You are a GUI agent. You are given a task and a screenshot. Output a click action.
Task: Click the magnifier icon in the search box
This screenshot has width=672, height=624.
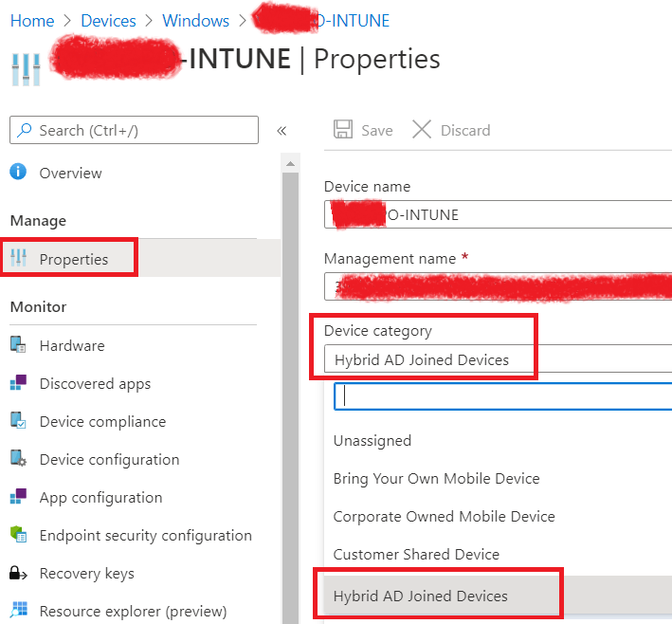point(25,130)
